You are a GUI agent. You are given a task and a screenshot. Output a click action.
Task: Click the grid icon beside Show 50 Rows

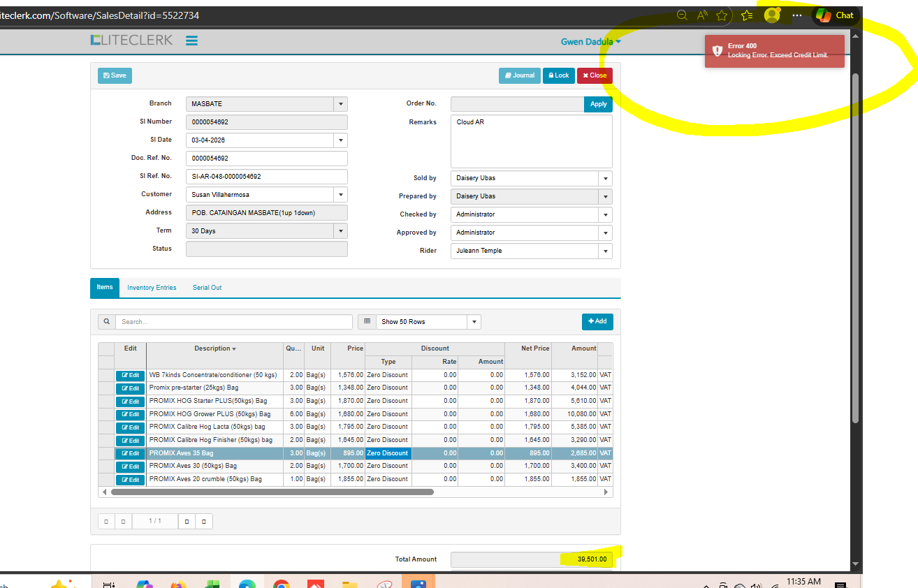[367, 322]
